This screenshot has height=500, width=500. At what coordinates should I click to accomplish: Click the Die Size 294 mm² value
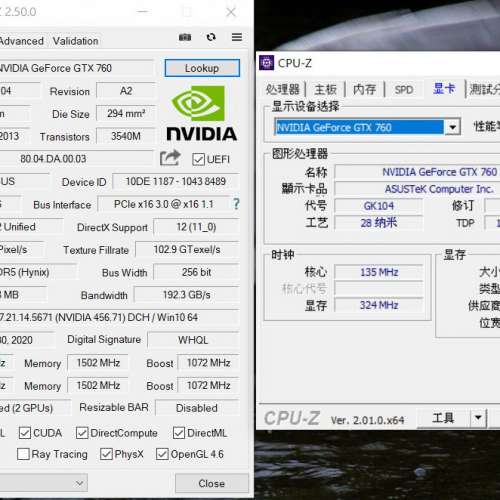tap(126, 113)
